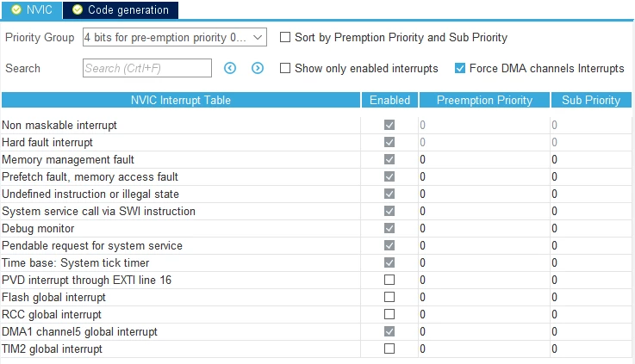Enable Sort by Premption Priority and Sub Priority

(x=285, y=37)
